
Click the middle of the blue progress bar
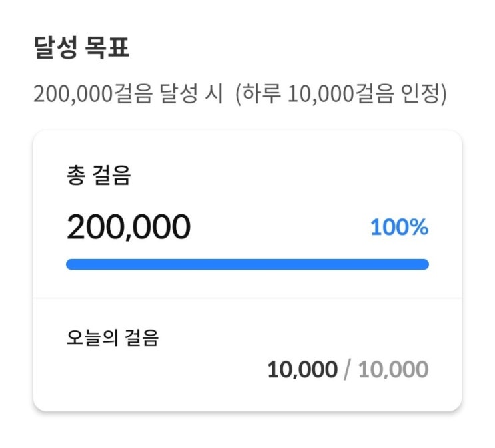click(247, 264)
